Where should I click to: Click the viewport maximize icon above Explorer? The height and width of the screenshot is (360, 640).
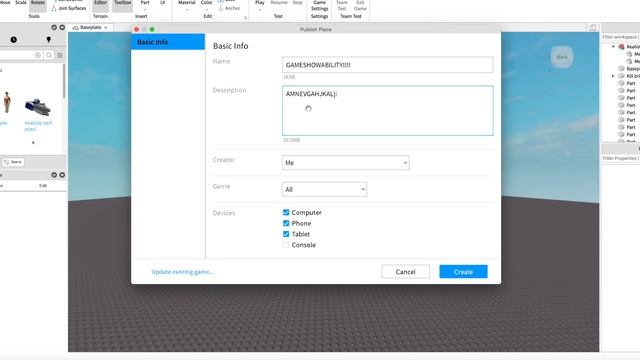point(593,28)
